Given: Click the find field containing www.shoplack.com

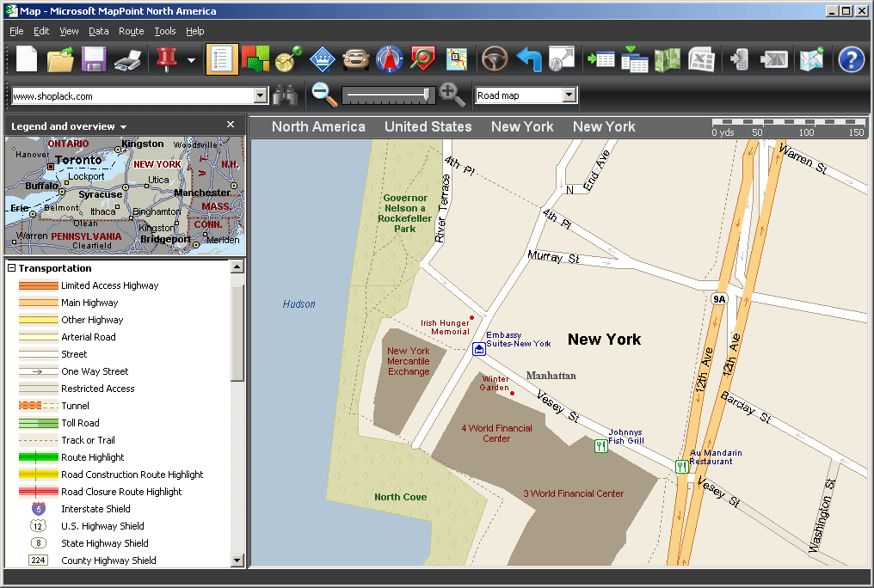Looking at the screenshot, I should 132,95.
